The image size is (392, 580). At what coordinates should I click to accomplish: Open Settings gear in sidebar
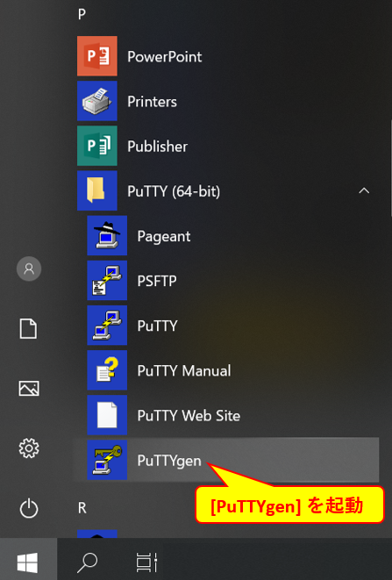29,448
